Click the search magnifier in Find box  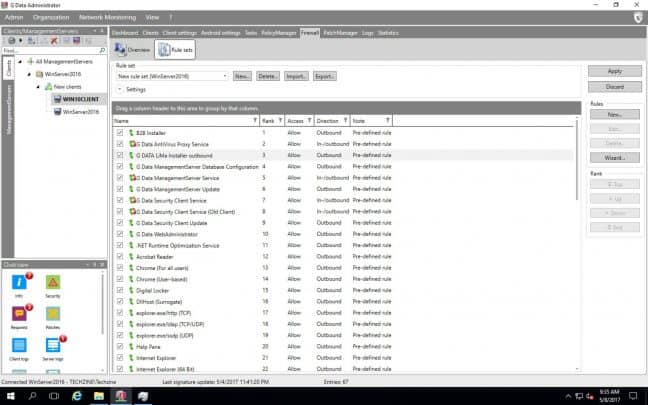pos(102,50)
